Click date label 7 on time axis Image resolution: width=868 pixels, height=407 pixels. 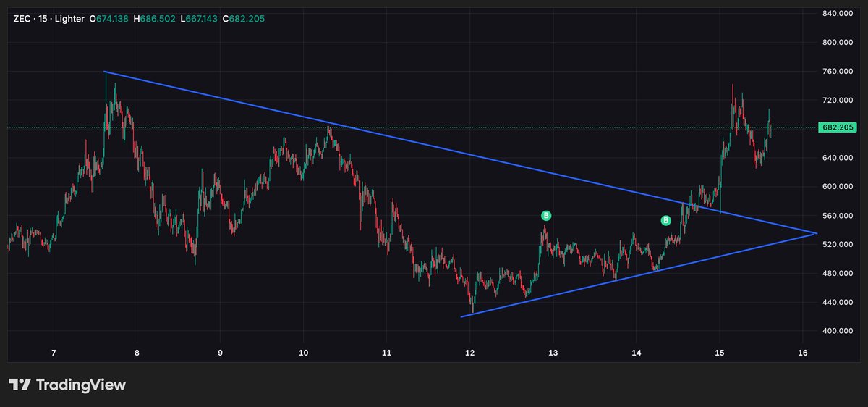[x=54, y=353]
